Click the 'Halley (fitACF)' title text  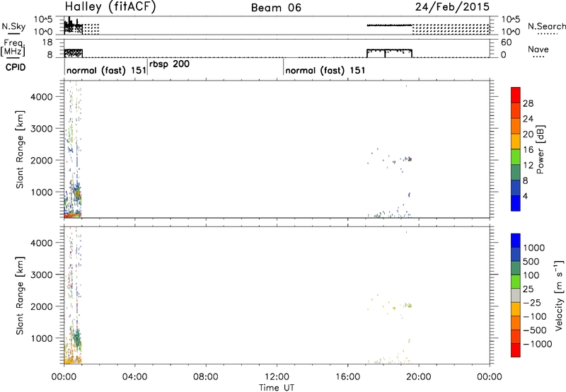(110, 6)
